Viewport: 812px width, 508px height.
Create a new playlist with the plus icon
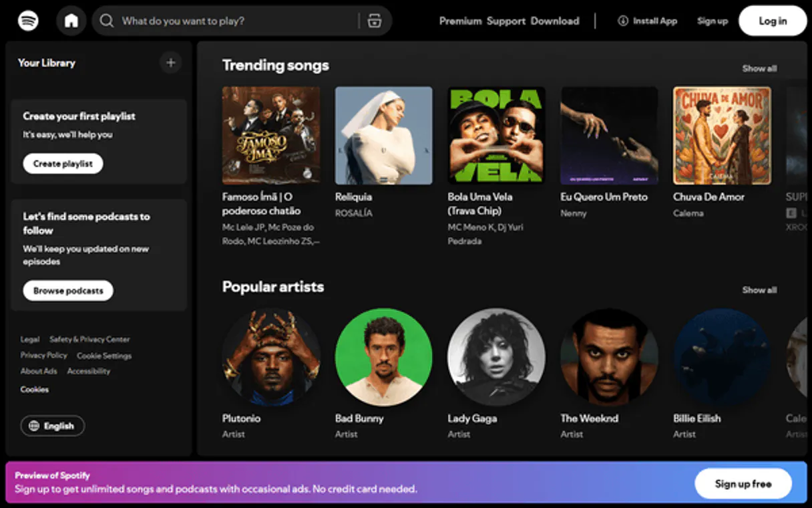[171, 62]
